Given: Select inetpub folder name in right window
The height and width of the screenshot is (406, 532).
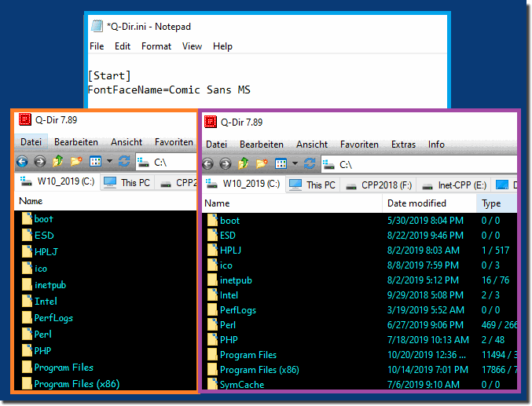Looking at the screenshot, I should 237,280.
